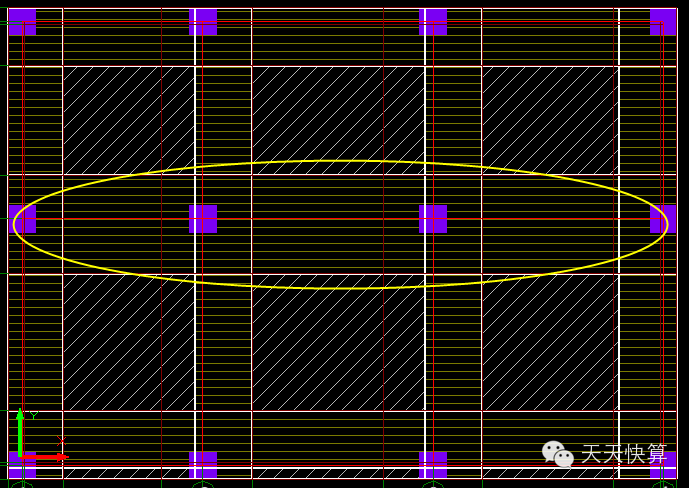689x488 pixels.
Task: Select third purple column in bottom row
Action: pos(433,465)
